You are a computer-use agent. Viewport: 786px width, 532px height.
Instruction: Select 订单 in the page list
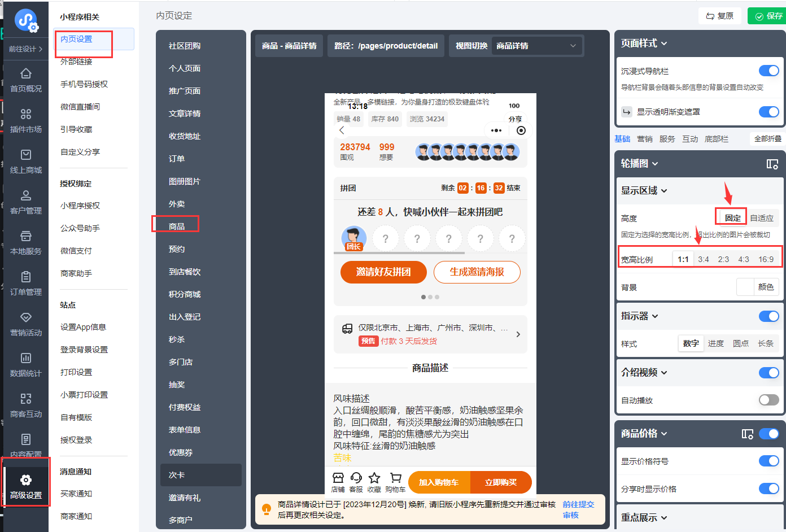(177, 159)
